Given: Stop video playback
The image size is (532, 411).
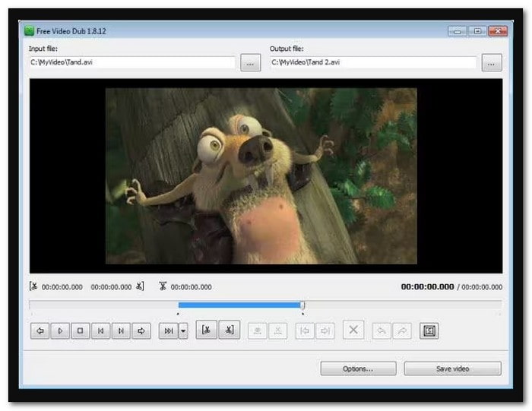Looking at the screenshot, I should click(x=80, y=330).
